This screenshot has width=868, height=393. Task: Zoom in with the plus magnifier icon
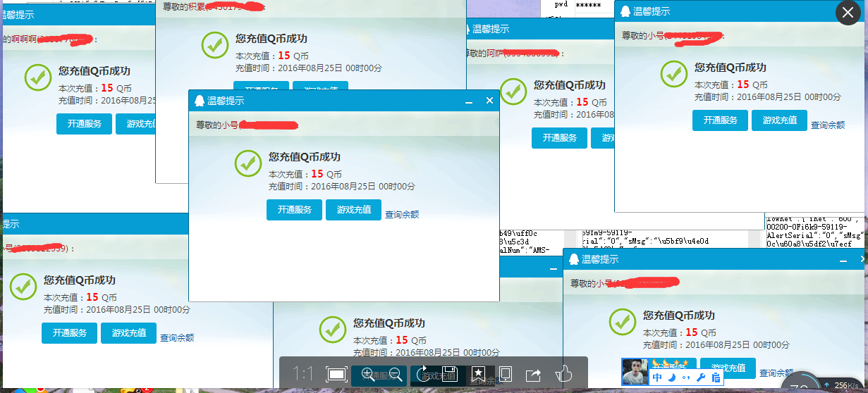click(367, 374)
